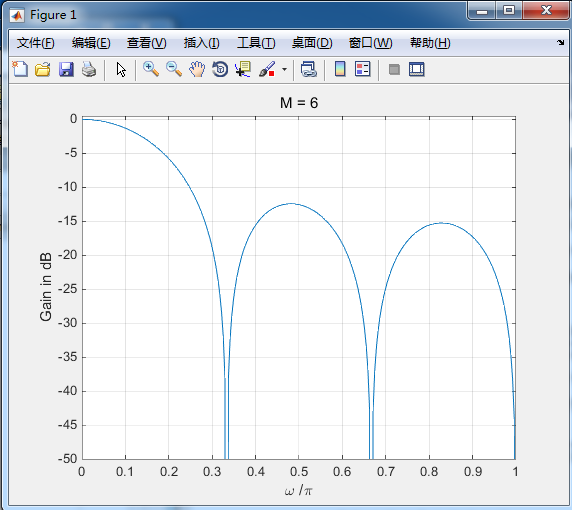Screen dimensions: 572x510
Task: Select the Zoom Out magnifier tool
Action: click(x=174, y=69)
